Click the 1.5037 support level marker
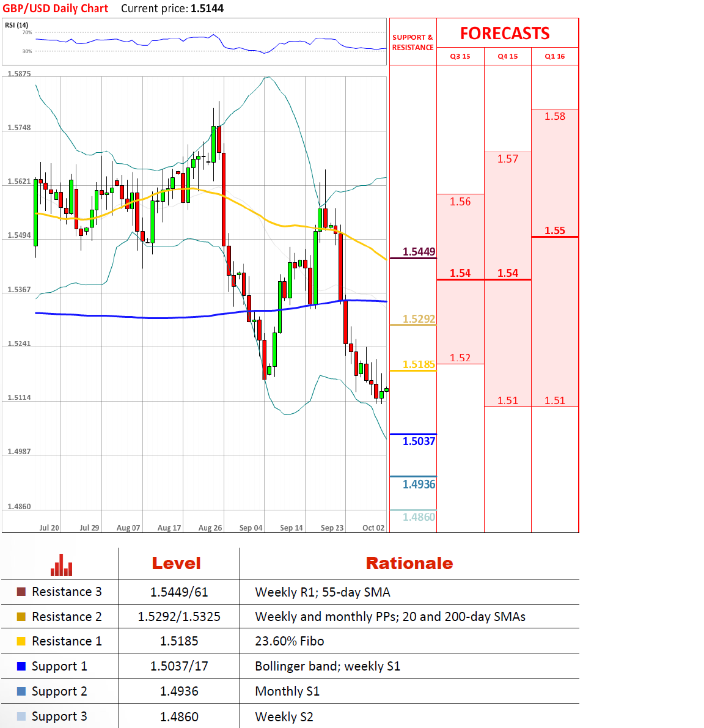 [x=419, y=441]
